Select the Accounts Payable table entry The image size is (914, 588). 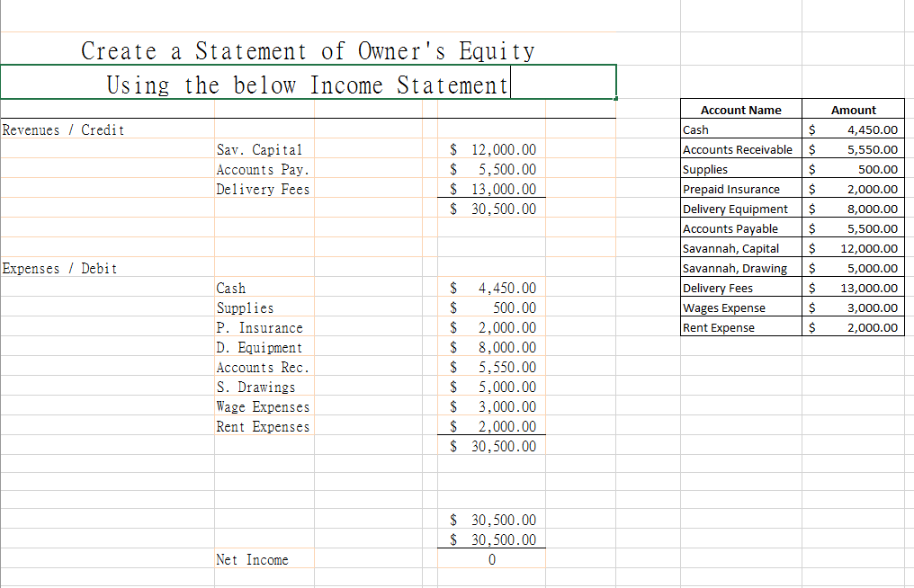[740, 228]
